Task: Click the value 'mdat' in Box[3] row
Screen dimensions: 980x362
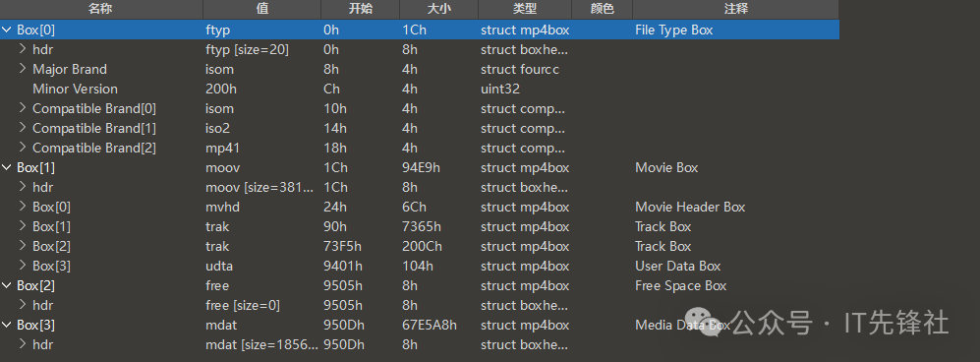Action: pyautogui.click(x=221, y=326)
